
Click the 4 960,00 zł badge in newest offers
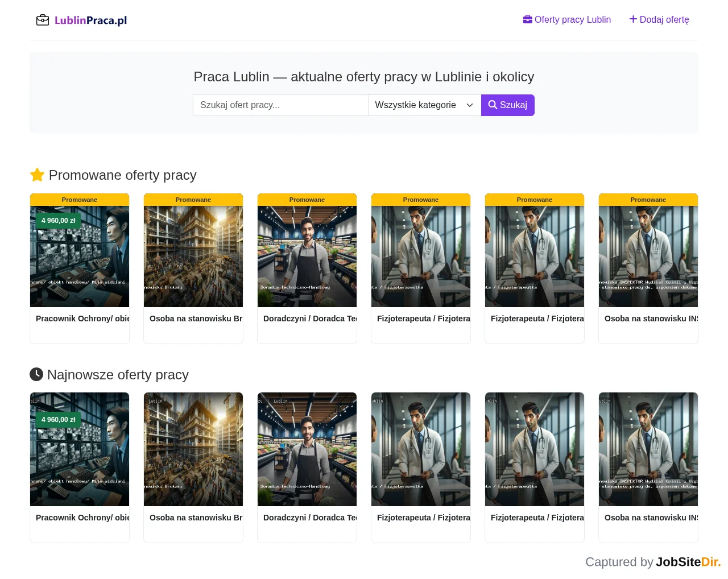pos(58,420)
